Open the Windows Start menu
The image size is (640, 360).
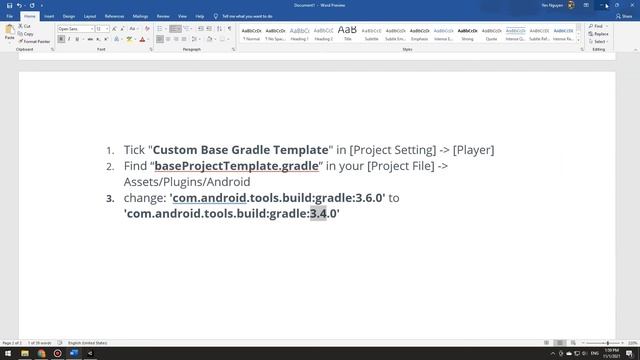pos(8,353)
